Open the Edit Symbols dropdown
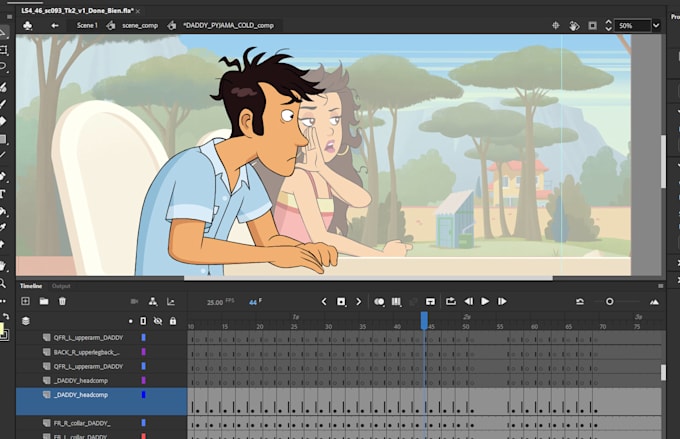Viewport: 680px width, 439px height. pyautogui.click(x=27, y=26)
